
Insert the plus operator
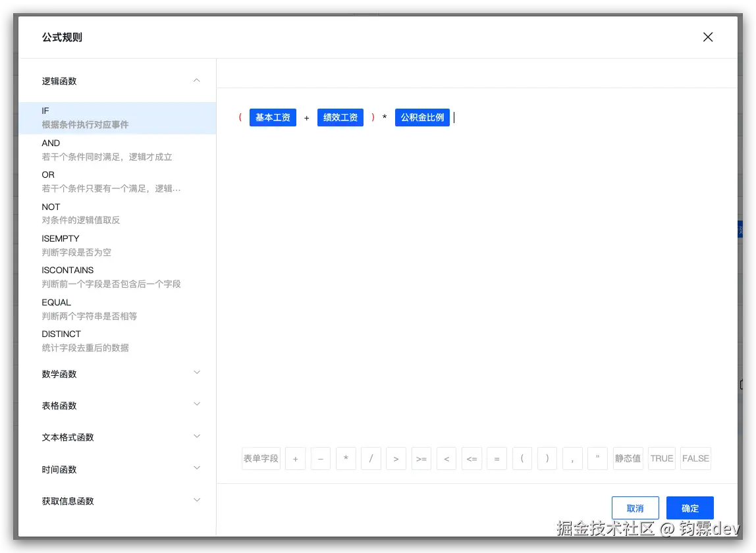click(295, 458)
